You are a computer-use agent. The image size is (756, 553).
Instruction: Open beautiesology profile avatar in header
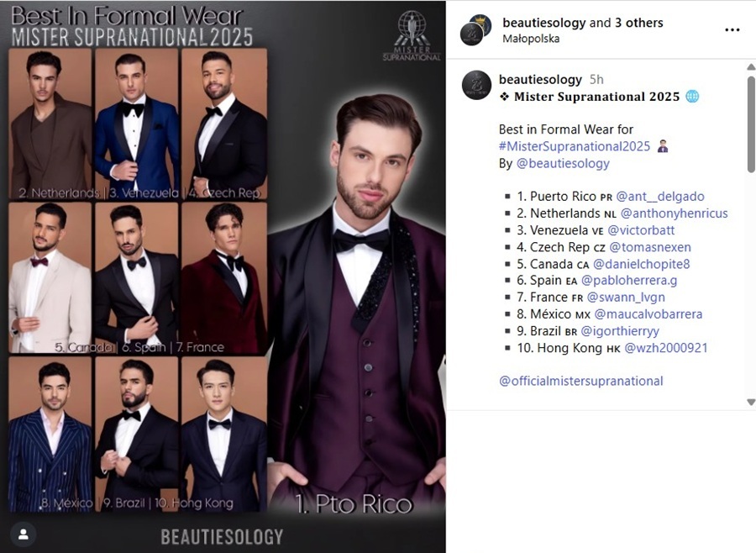[x=476, y=30]
